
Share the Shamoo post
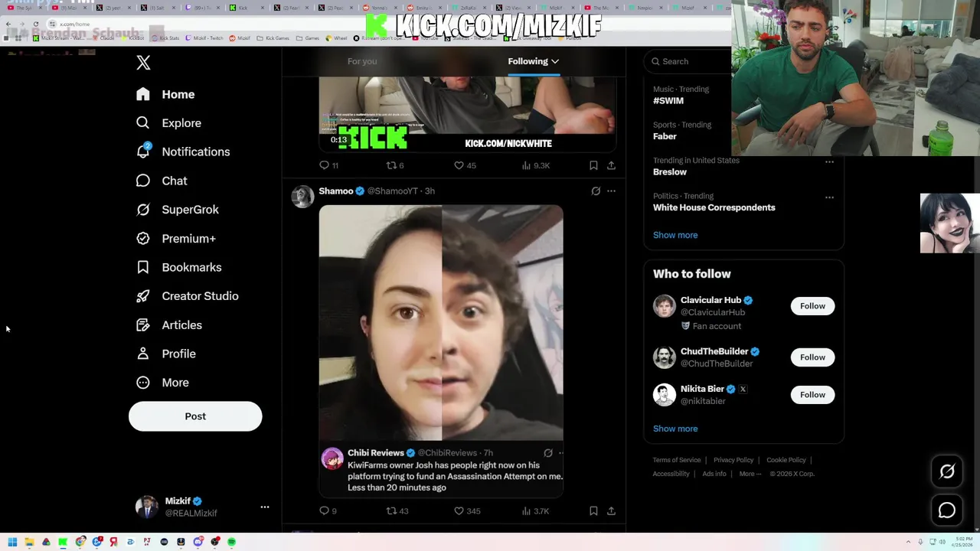click(611, 510)
